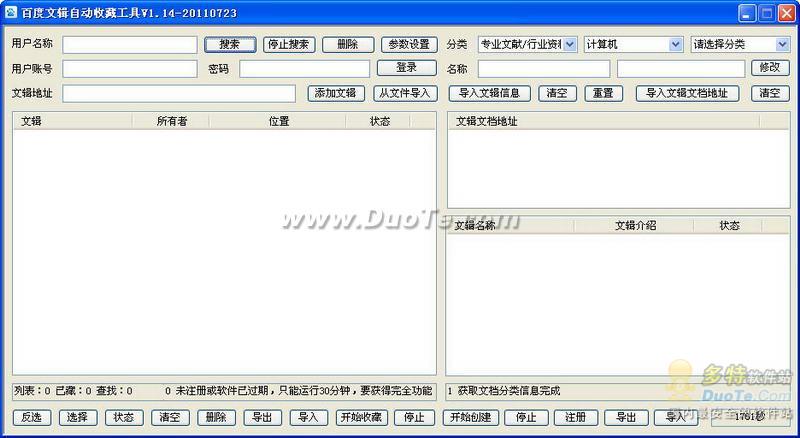Viewport: 800px width, 438px height.
Task: Click the 导出 button beside the 删除 button
Action: coord(262,417)
